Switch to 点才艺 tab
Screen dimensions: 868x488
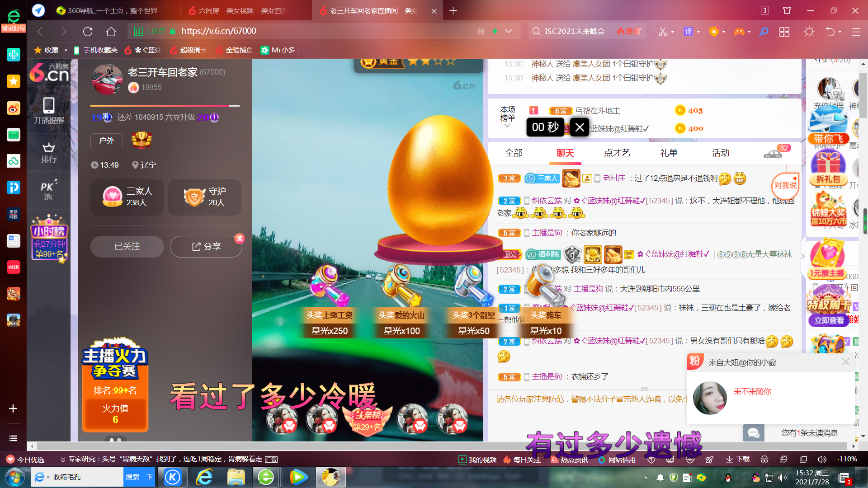617,153
